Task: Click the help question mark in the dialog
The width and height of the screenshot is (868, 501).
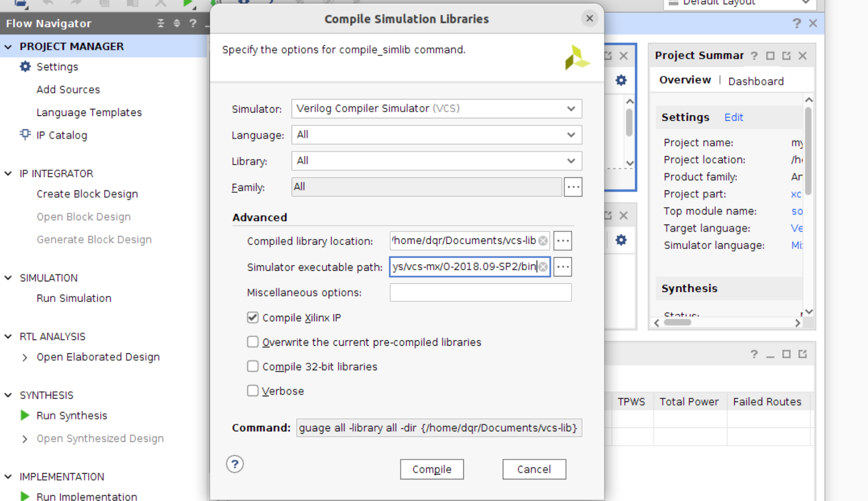Action: 235,464
